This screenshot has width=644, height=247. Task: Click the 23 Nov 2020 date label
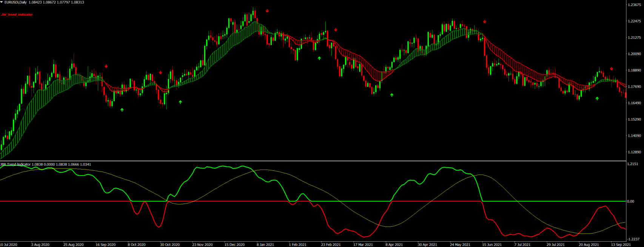[202, 245]
